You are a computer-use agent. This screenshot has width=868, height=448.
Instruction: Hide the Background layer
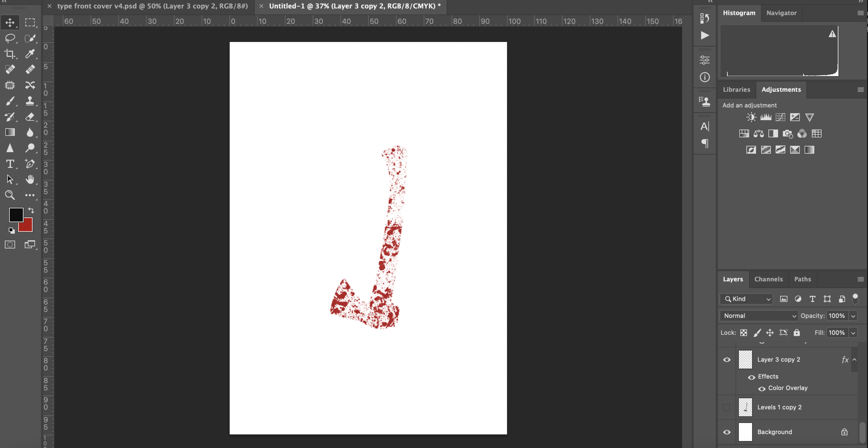click(x=727, y=432)
